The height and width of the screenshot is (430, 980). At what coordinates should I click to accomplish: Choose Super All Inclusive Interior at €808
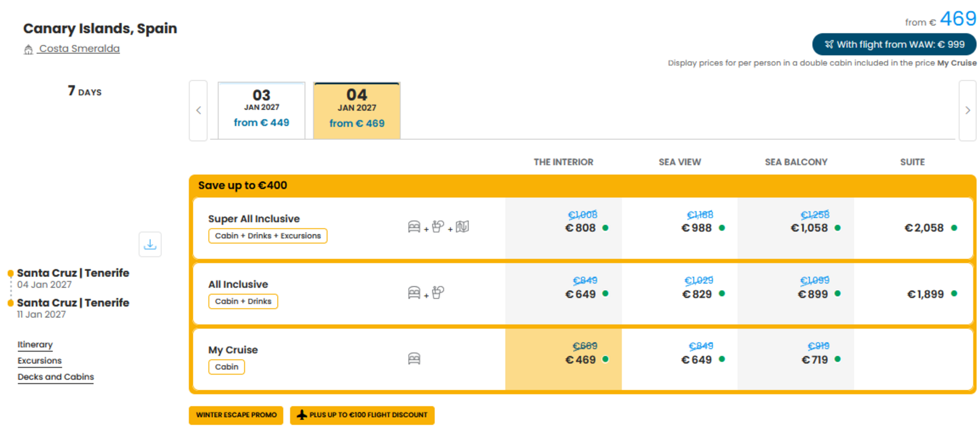[x=563, y=228]
